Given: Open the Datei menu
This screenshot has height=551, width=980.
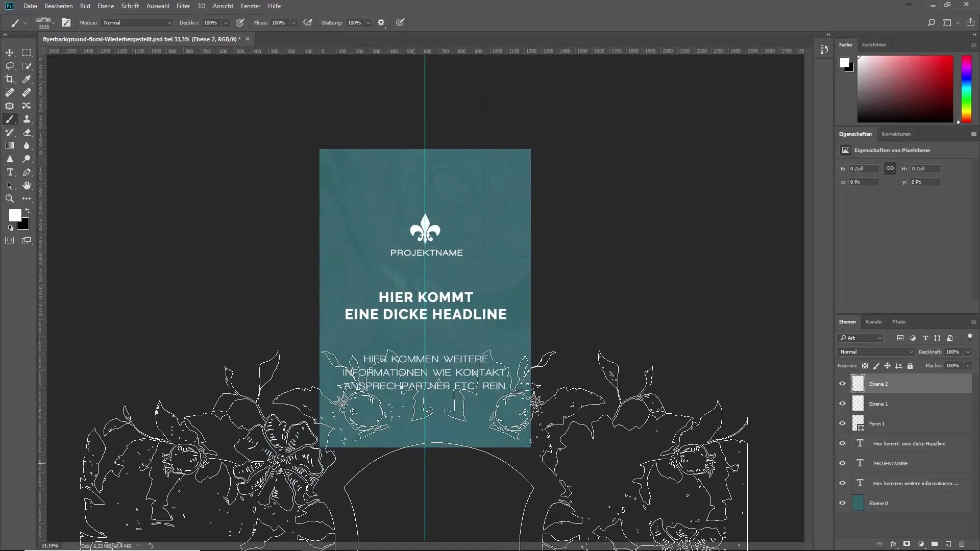Looking at the screenshot, I should click(x=30, y=6).
